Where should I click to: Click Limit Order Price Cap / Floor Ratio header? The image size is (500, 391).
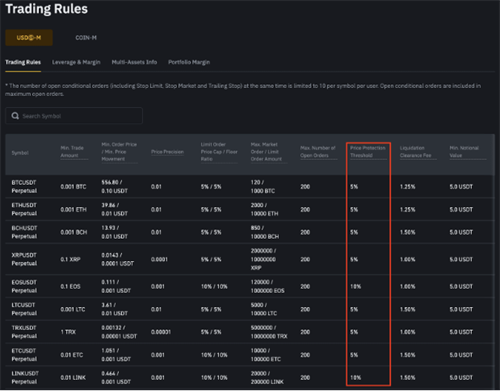(219, 152)
